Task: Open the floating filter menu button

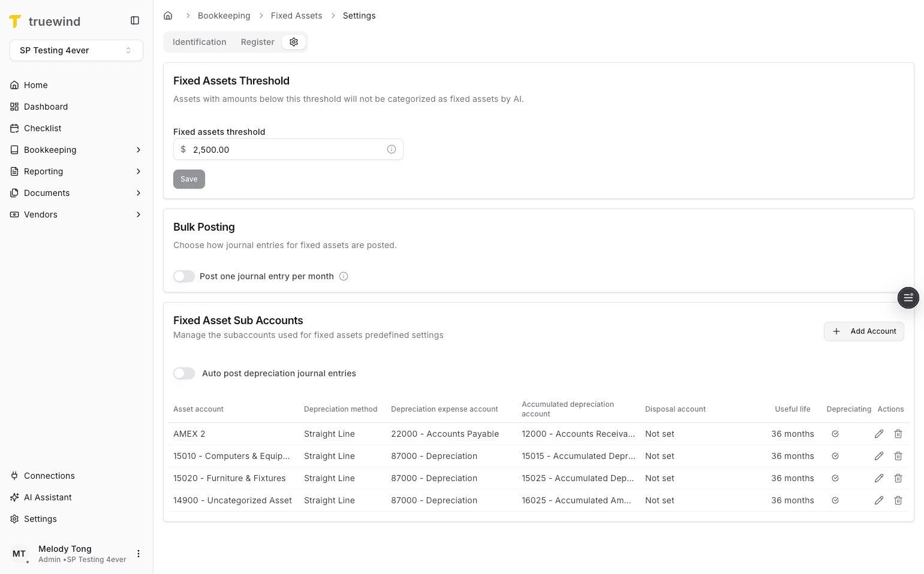Action: tap(908, 297)
